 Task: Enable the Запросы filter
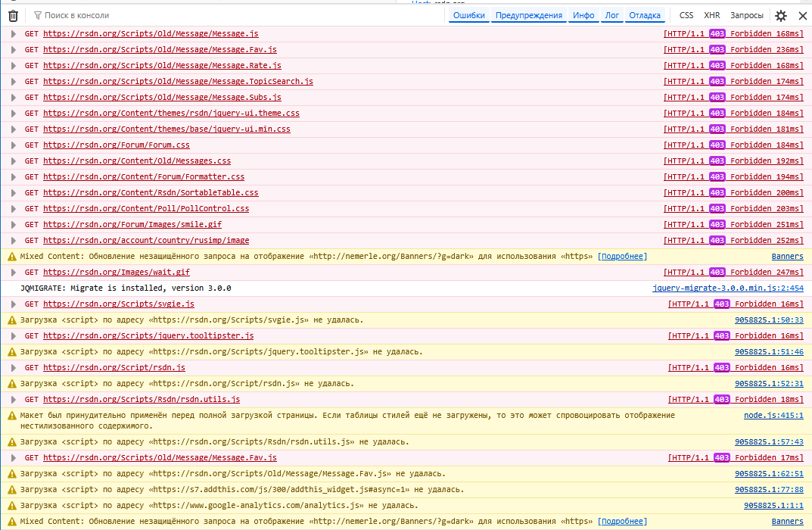[747, 15]
